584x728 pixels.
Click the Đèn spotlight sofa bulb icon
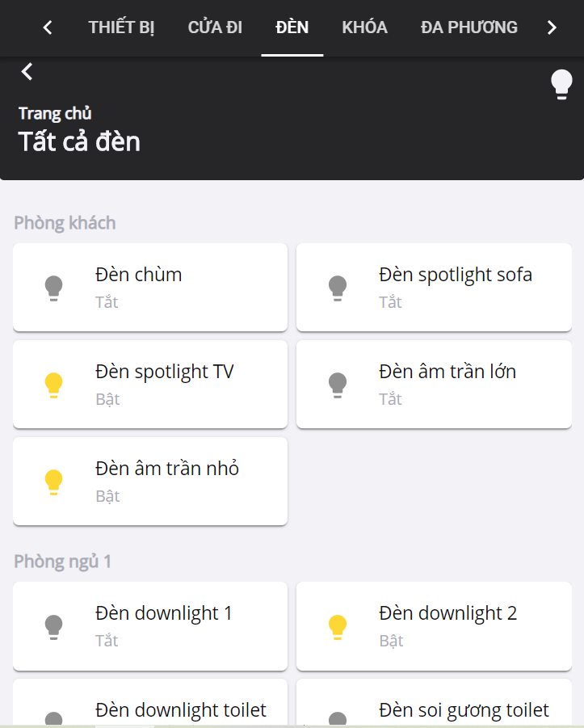tap(338, 288)
